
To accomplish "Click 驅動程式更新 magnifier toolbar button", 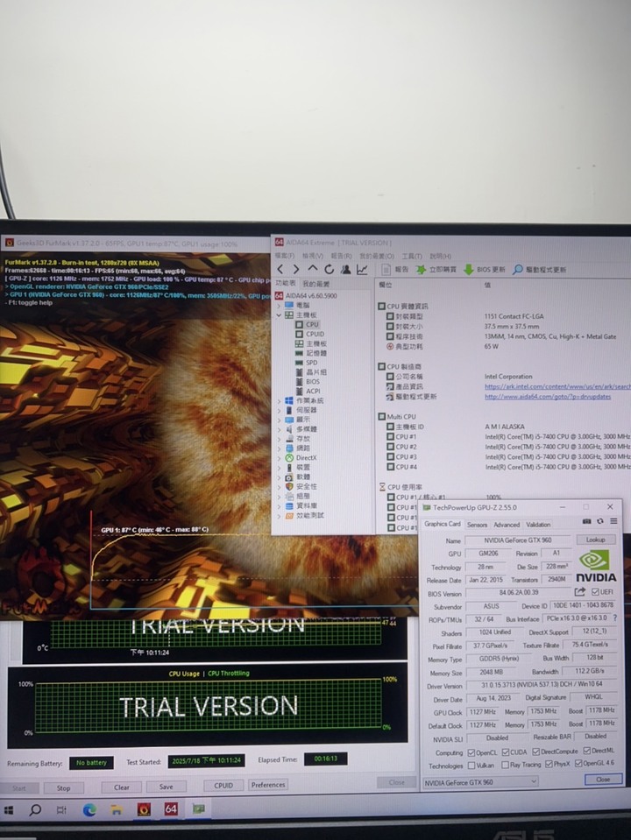I will pos(539,269).
